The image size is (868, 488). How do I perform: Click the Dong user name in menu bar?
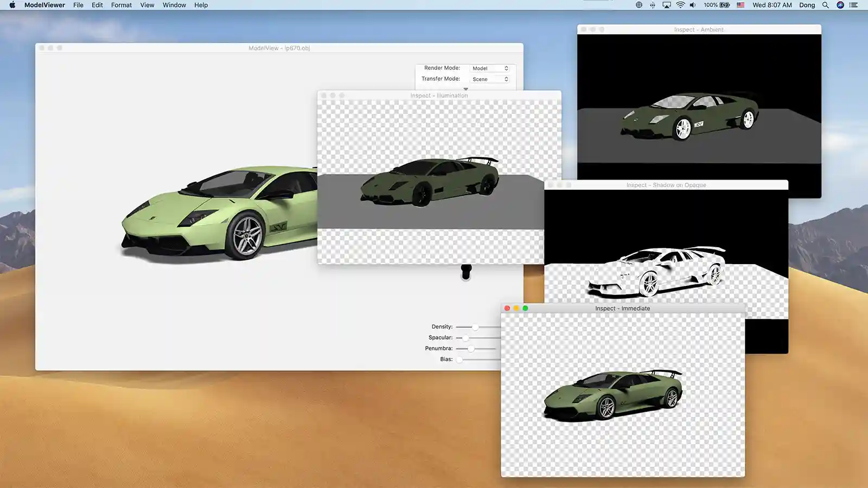pyautogui.click(x=807, y=5)
